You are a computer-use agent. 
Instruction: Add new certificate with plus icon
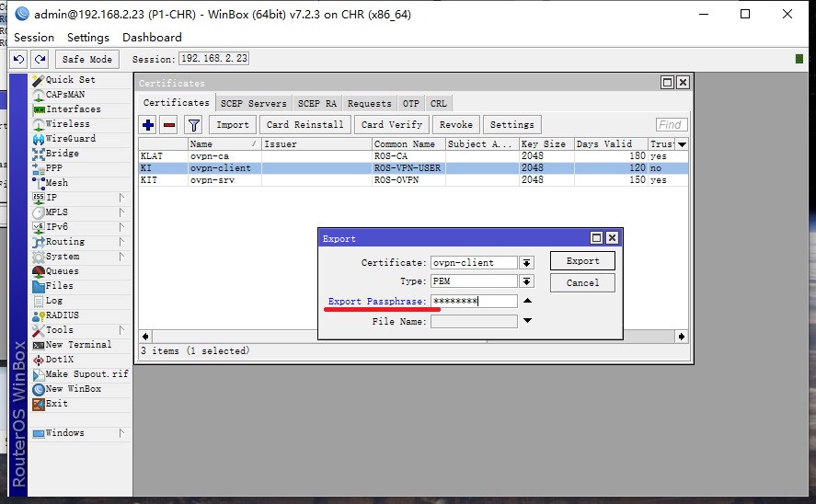click(x=148, y=124)
